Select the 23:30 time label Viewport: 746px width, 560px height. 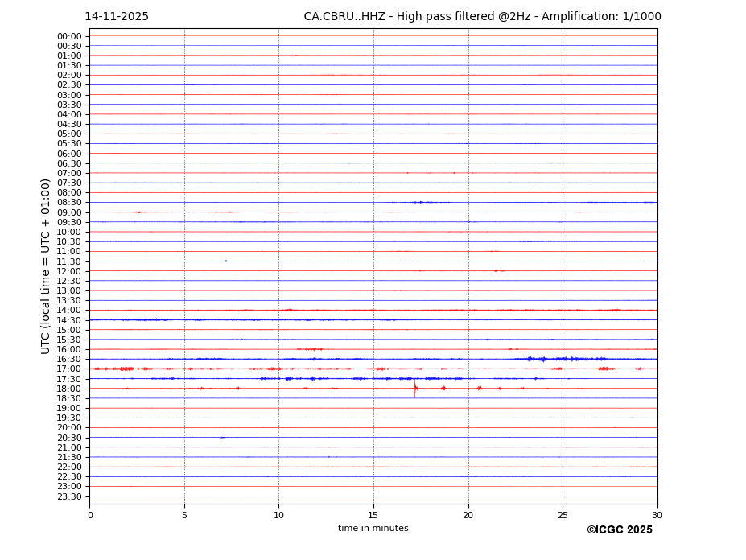click(x=69, y=496)
